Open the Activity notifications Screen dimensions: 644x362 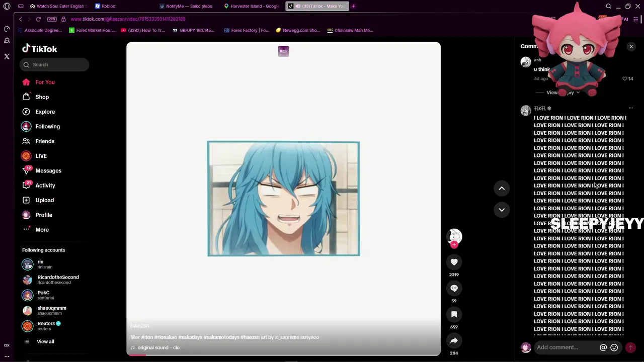(x=39, y=186)
